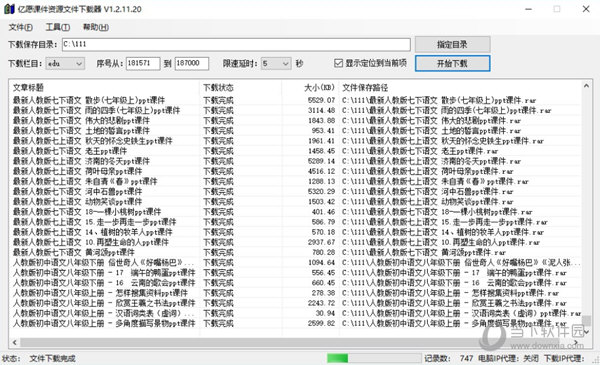
Task: Select row 18一棵小桃树ppt课件
Action: tap(295, 212)
